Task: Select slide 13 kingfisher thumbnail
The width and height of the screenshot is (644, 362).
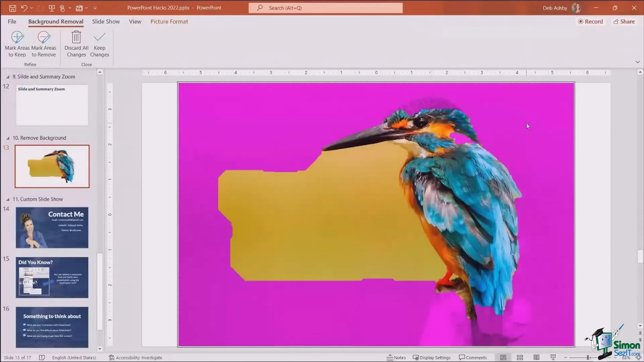Action: [x=52, y=166]
